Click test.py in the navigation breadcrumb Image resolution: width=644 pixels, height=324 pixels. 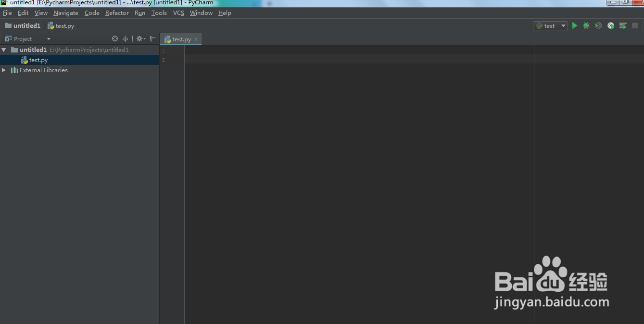[x=65, y=26]
